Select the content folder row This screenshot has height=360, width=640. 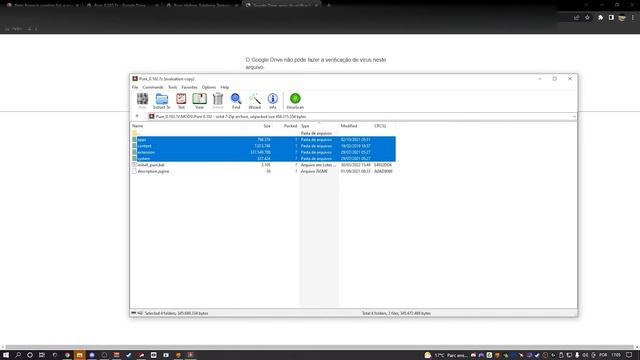coord(263,146)
